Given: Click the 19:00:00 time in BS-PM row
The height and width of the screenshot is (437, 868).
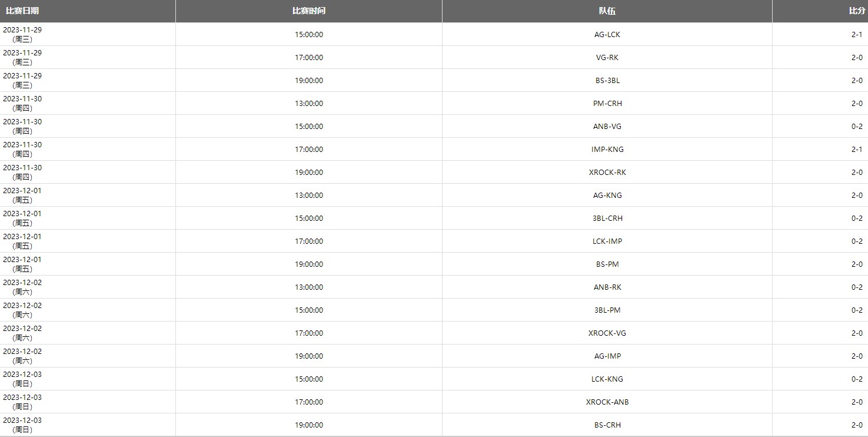Looking at the screenshot, I should [309, 264].
